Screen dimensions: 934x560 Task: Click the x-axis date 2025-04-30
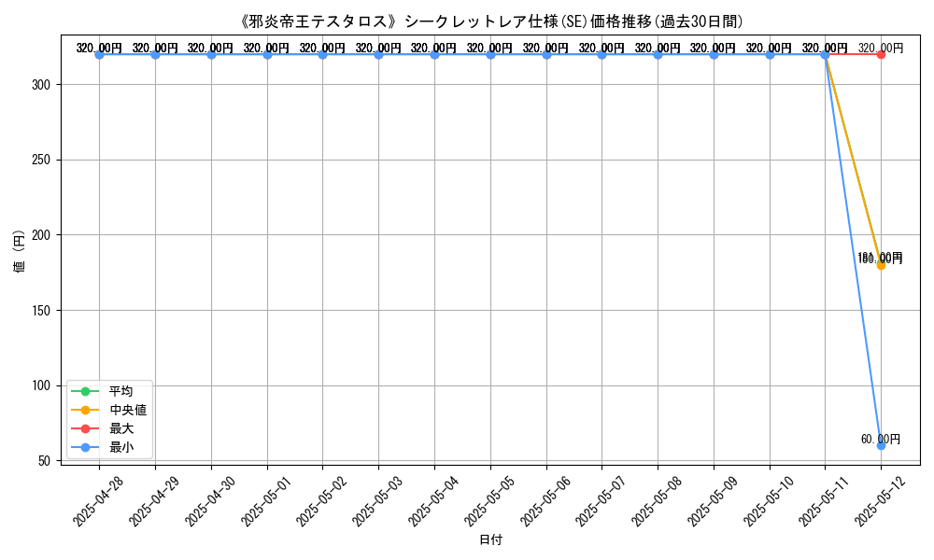tap(209, 501)
